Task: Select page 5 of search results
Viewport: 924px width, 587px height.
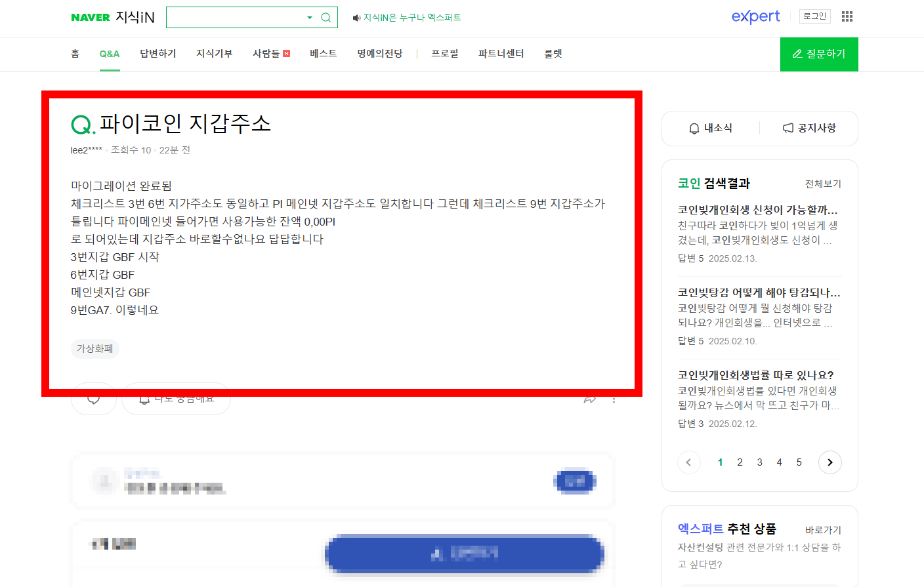Action: pyautogui.click(x=799, y=462)
